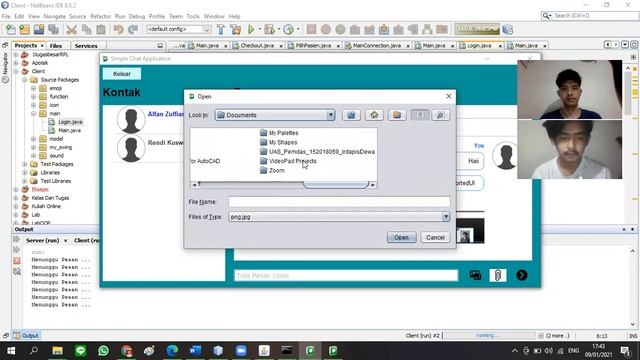Open WhatsApp from the taskbar
Image resolution: width=640 pixels, height=360 pixels.
coord(103,351)
